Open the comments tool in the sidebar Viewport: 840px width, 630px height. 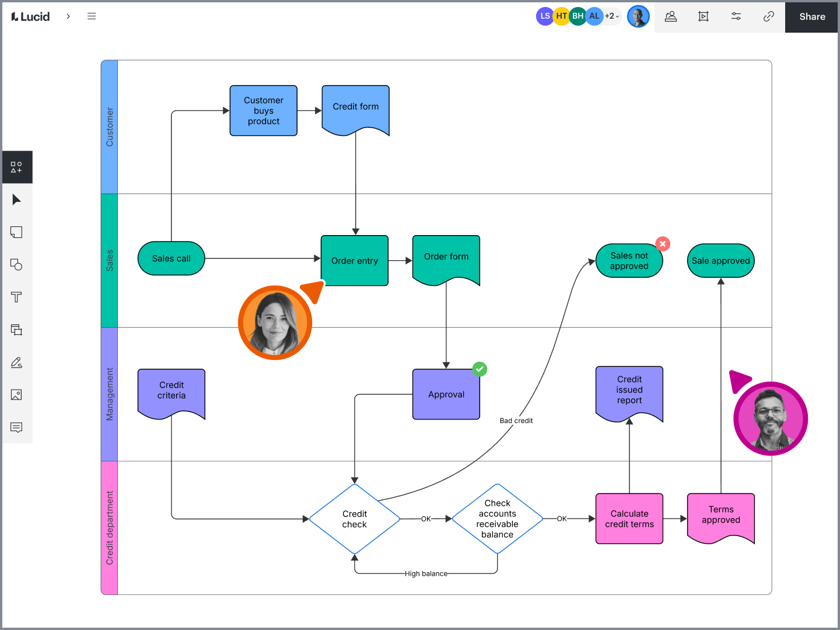16,428
